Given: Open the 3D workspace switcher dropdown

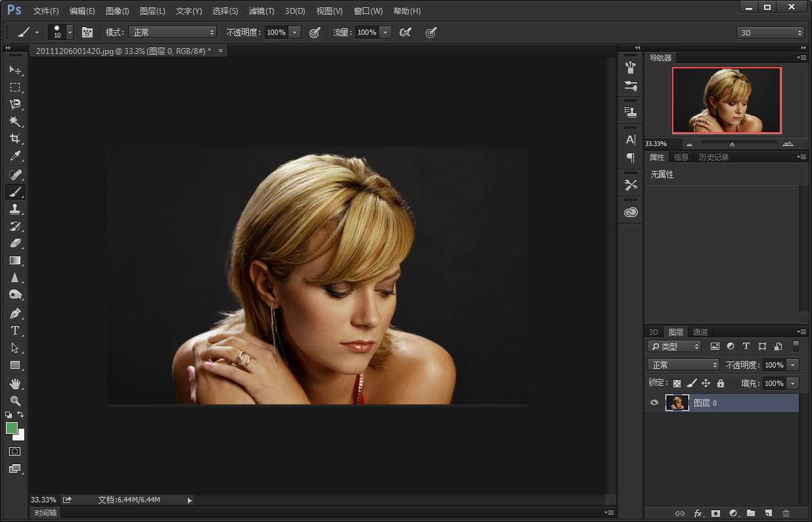Looking at the screenshot, I should [771, 32].
